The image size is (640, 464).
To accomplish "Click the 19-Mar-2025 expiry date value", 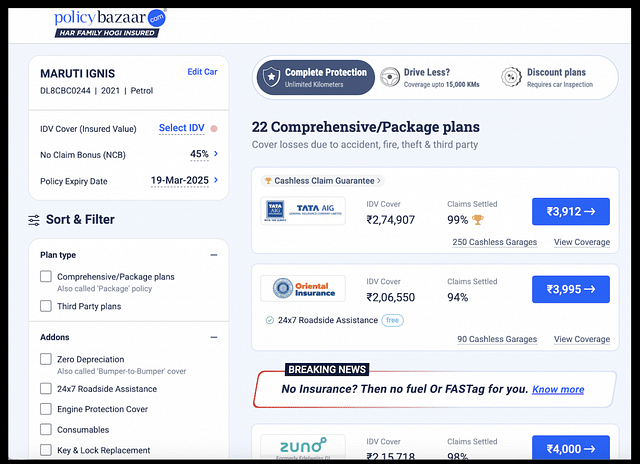I will click(x=180, y=180).
